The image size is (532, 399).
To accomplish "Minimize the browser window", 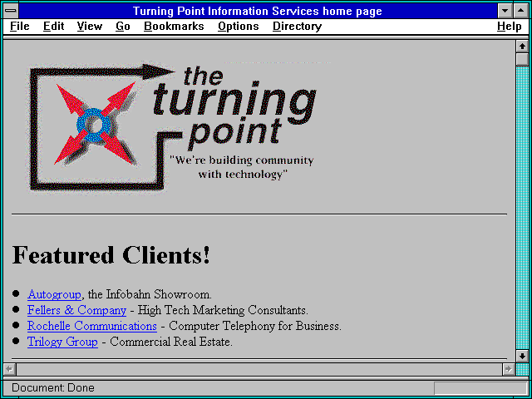I will [505, 11].
